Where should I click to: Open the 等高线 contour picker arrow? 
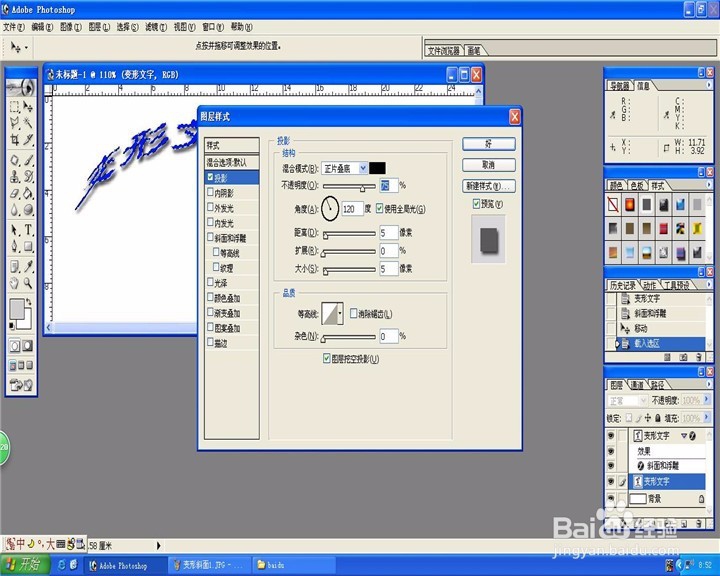(x=340, y=313)
